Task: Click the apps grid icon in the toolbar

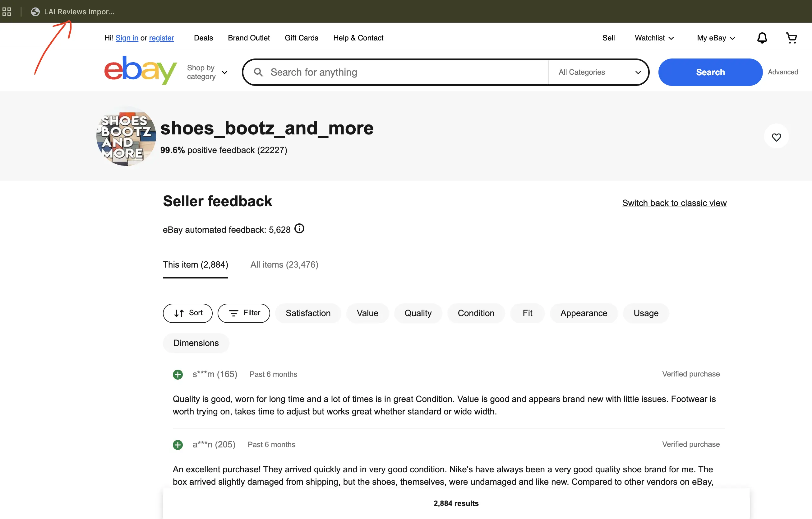Action: coord(7,12)
